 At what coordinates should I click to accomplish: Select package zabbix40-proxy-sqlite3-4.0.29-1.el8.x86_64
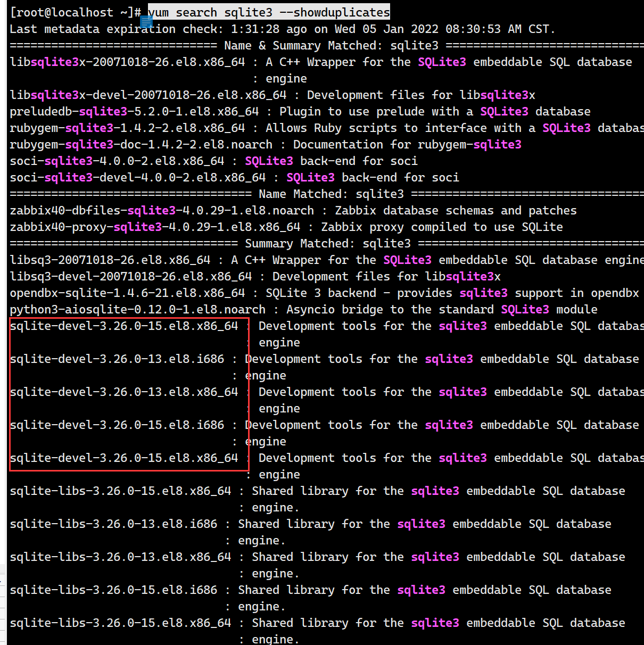[x=155, y=227]
